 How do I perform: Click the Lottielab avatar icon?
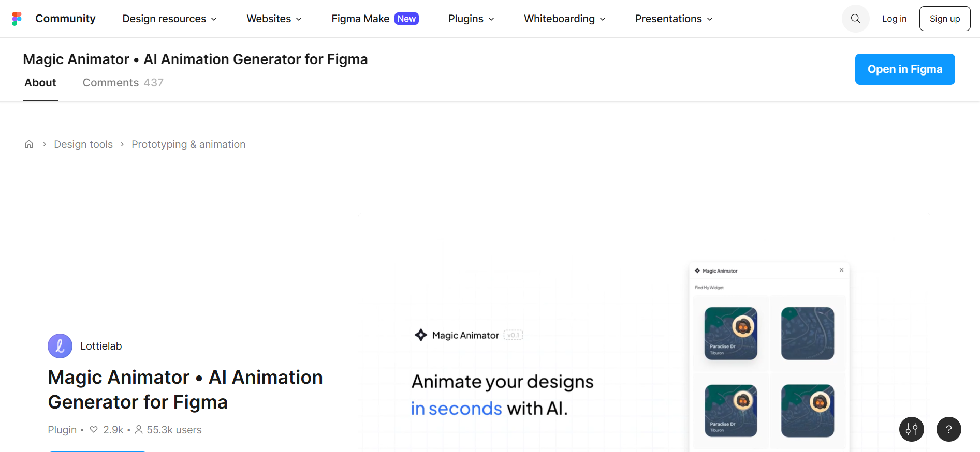pyautogui.click(x=60, y=346)
